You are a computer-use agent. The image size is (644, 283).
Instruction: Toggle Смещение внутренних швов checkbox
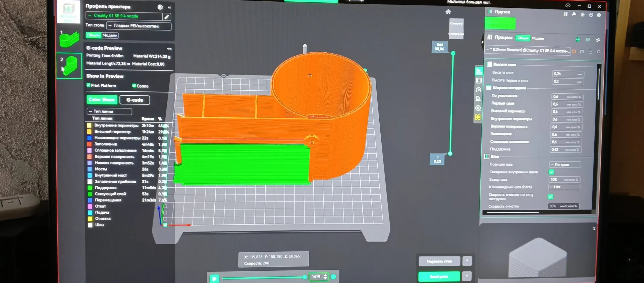click(551, 172)
